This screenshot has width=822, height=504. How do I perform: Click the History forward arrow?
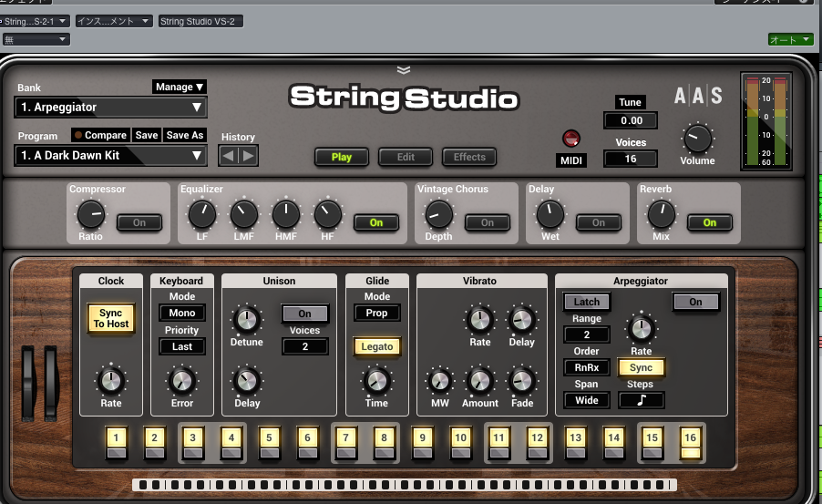[x=249, y=156]
